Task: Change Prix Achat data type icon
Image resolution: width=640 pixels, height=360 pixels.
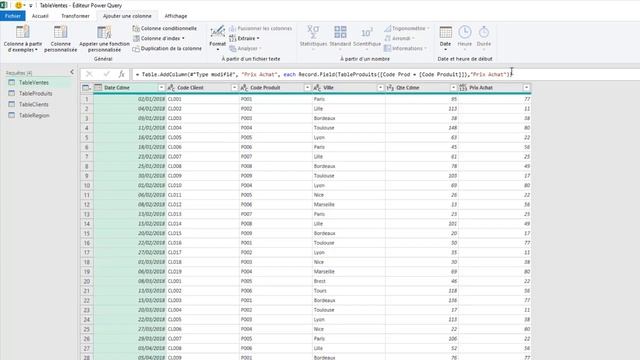Action: pyautogui.click(x=463, y=88)
